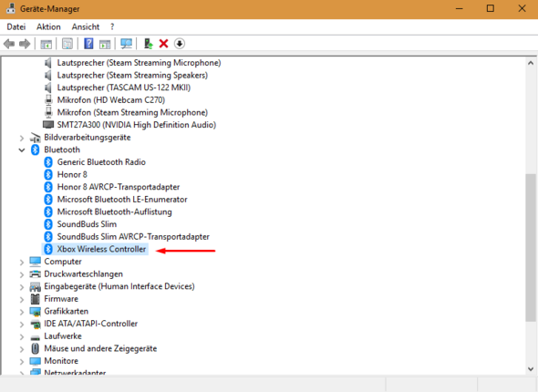Minimize the Geräte-Manager window
This screenshot has height=392, width=538.
point(459,8)
